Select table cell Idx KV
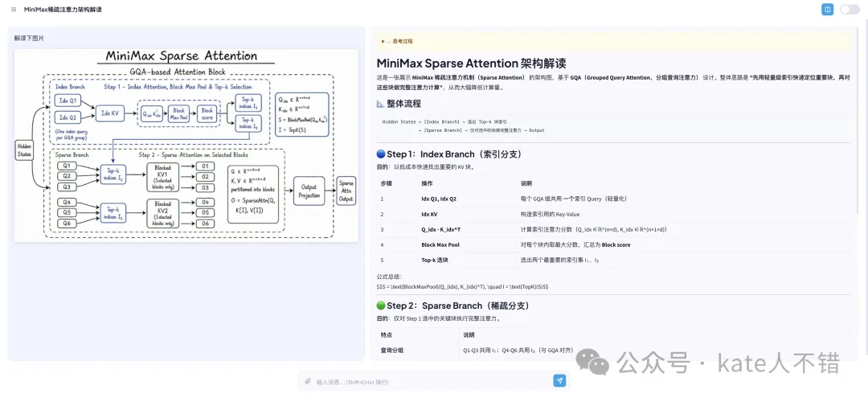Viewport: 868px width, 398px height. tap(429, 214)
